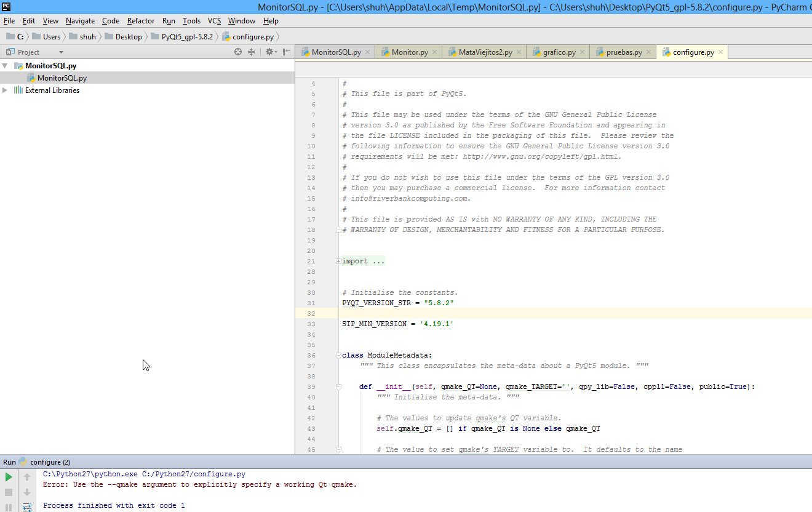Close the configure.py editor tab
The image size is (812, 512).
pos(721,52)
